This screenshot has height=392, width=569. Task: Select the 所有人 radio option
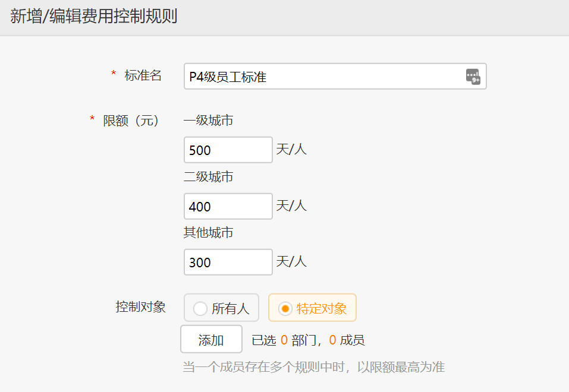coord(221,308)
